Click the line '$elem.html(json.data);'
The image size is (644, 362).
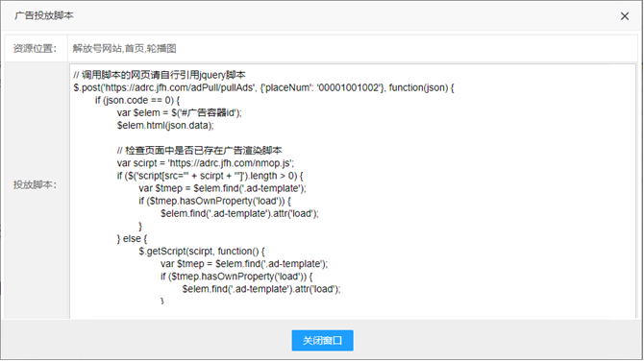[165, 125]
